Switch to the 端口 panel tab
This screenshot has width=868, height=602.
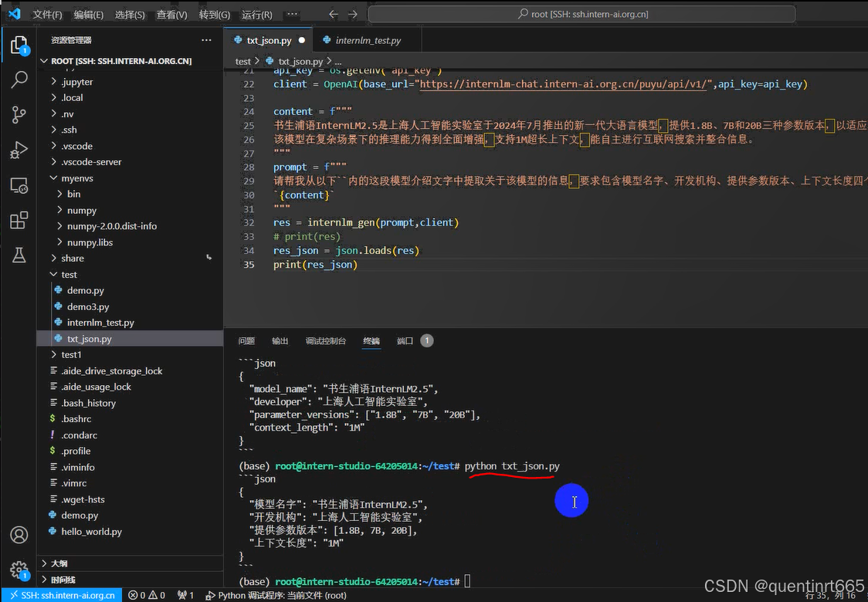[x=405, y=341]
